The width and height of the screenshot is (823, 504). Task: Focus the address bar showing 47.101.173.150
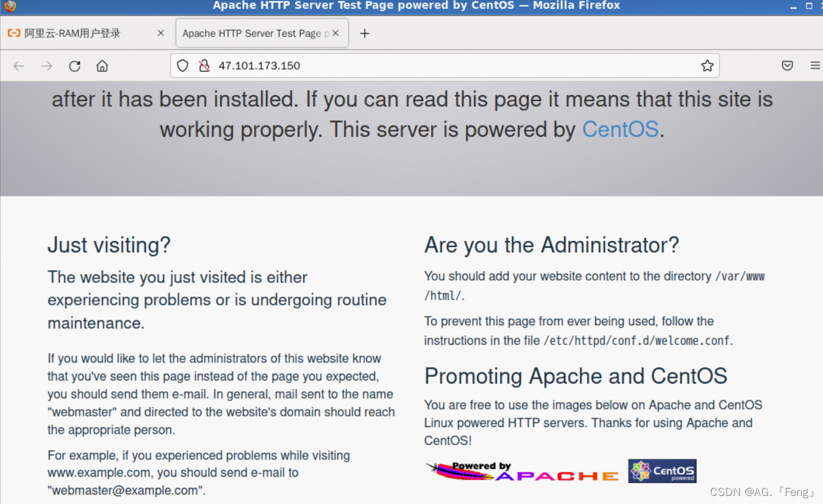(444, 66)
